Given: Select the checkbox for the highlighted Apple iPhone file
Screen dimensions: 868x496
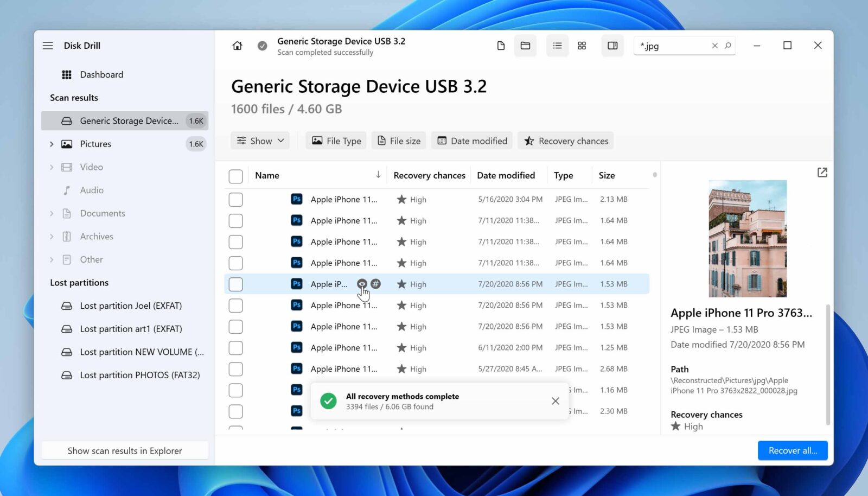Looking at the screenshot, I should [235, 284].
